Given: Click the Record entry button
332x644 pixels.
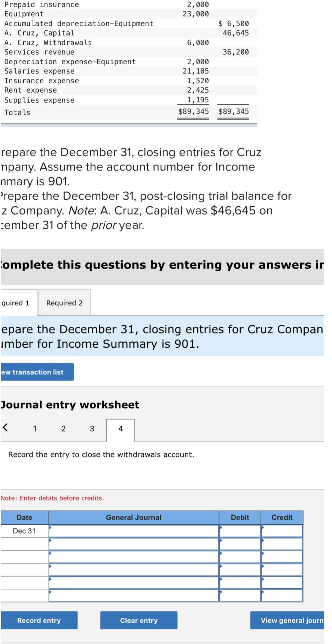Looking at the screenshot, I should point(39,620).
